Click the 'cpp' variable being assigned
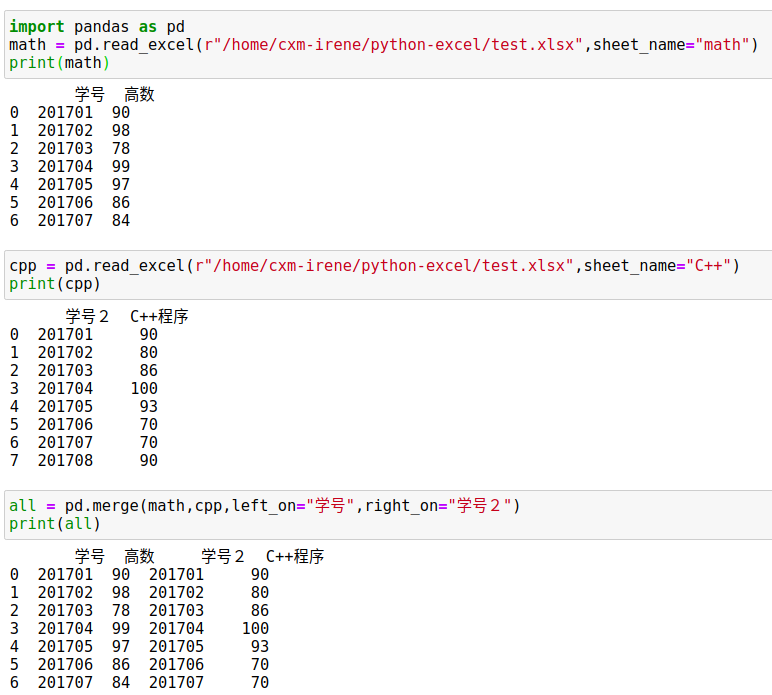The image size is (772, 695). [x=23, y=266]
